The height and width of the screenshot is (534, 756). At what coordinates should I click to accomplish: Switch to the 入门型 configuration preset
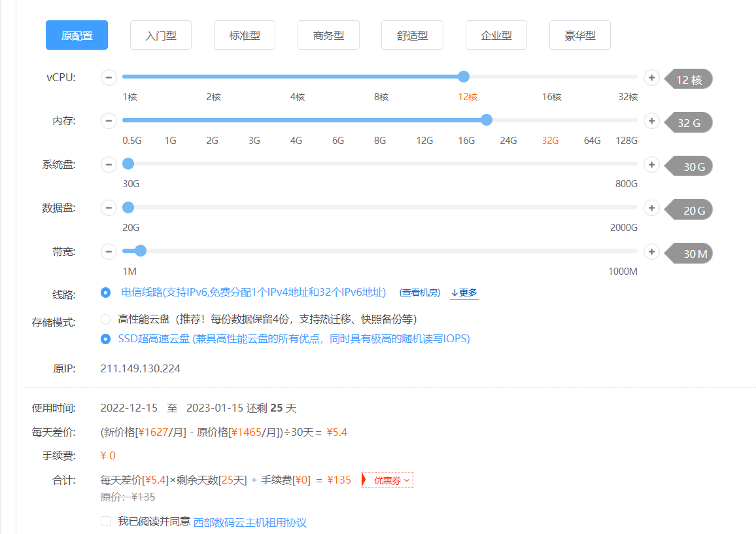point(161,35)
